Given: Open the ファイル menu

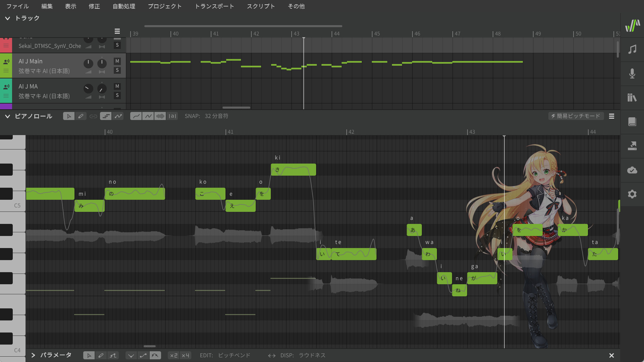Looking at the screenshot, I should tap(18, 6).
